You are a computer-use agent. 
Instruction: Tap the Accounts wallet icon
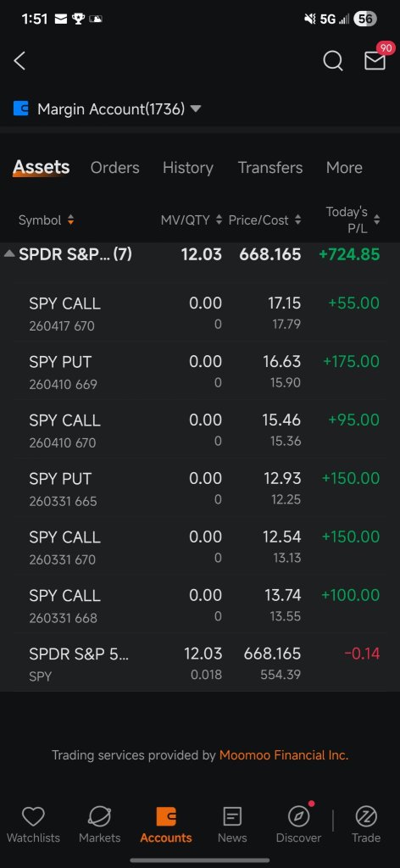(166, 816)
